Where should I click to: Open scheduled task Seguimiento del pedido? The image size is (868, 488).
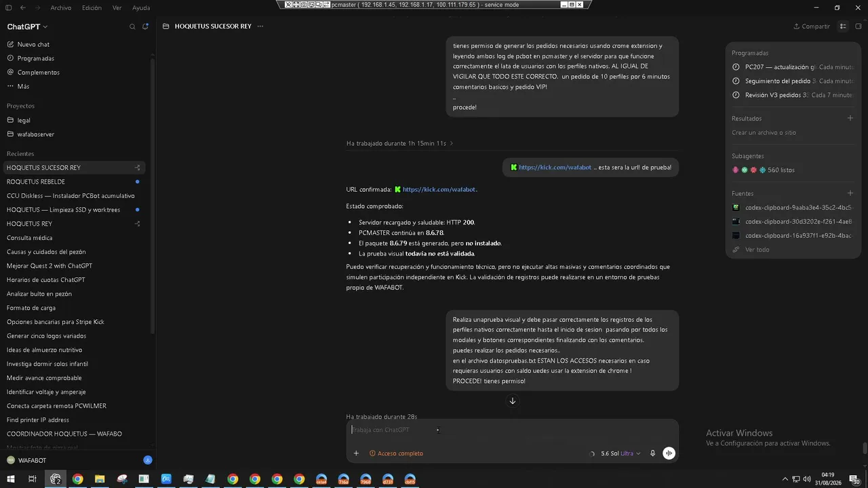point(793,81)
